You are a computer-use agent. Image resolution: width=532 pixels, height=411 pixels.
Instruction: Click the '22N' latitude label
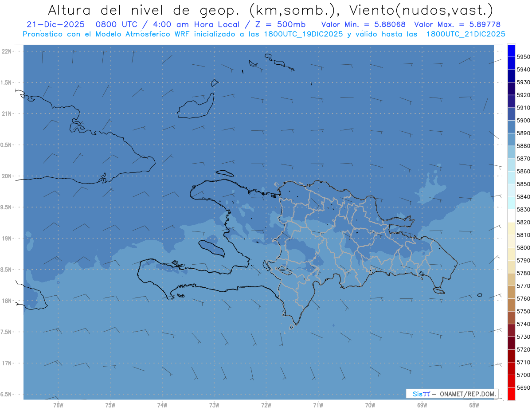8,51
